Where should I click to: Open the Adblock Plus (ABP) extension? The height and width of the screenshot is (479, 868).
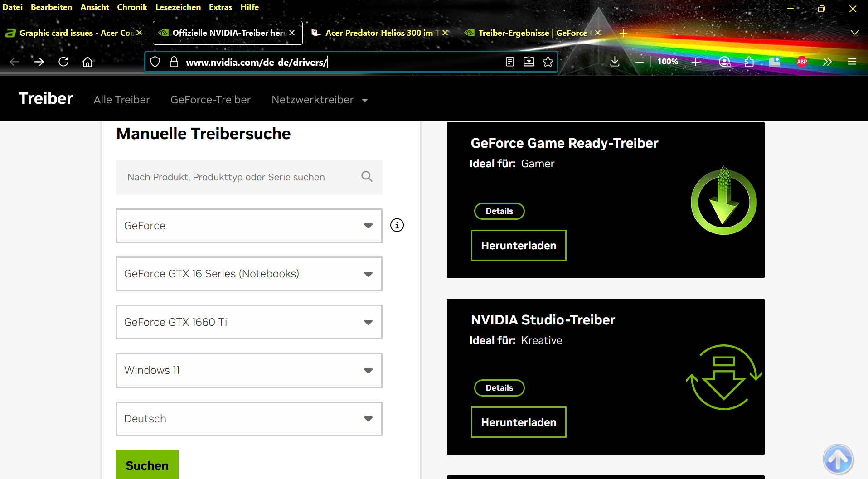(x=802, y=62)
